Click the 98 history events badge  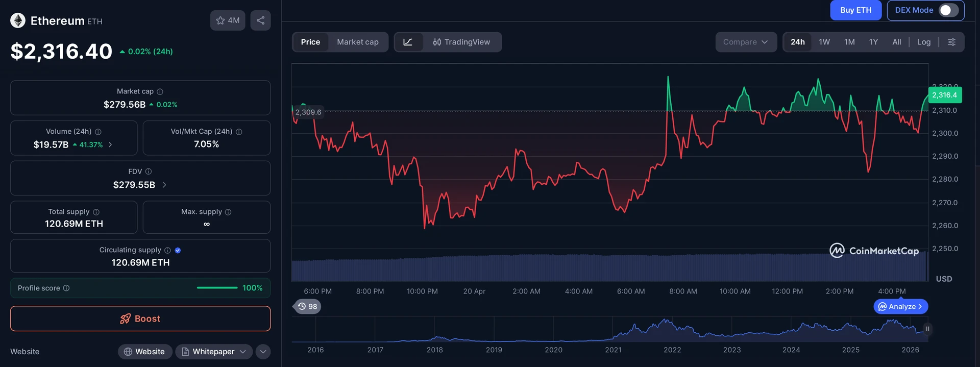307,306
